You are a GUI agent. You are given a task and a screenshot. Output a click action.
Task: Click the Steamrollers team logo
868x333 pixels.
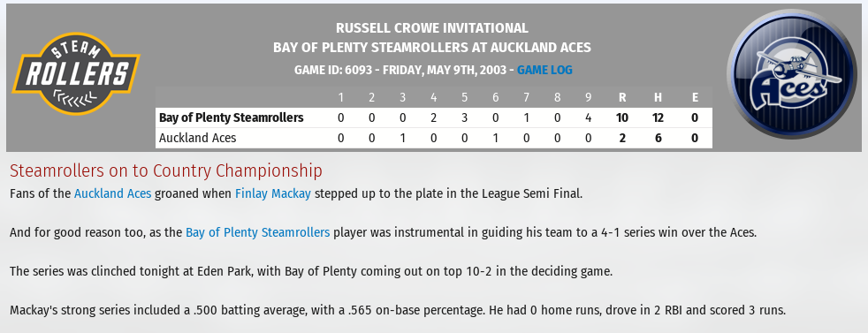76,73
